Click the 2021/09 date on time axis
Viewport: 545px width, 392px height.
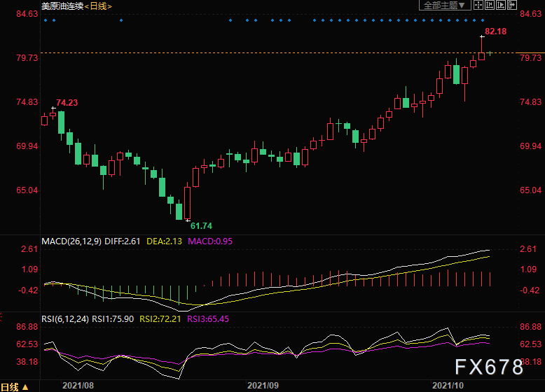263,386
